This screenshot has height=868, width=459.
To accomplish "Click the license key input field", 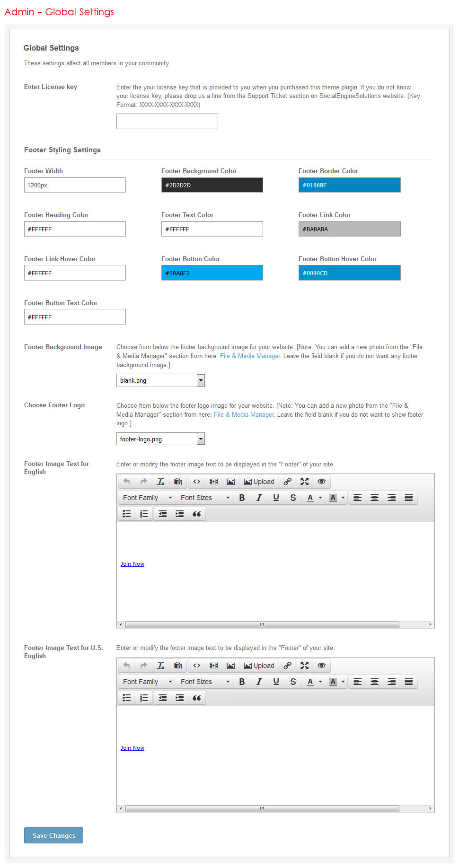I will [x=167, y=121].
